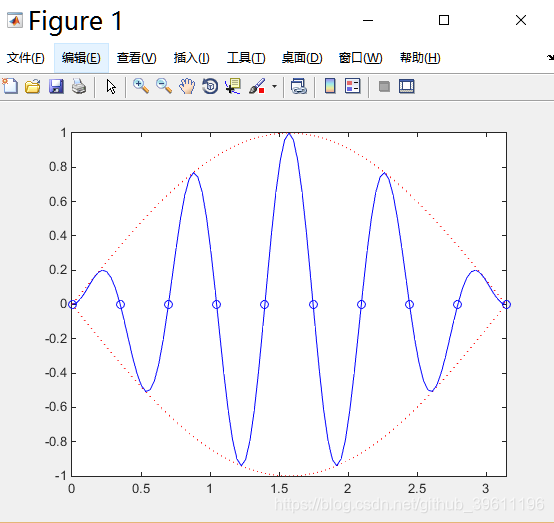Open file using folder icon

click(x=33, y=86)
